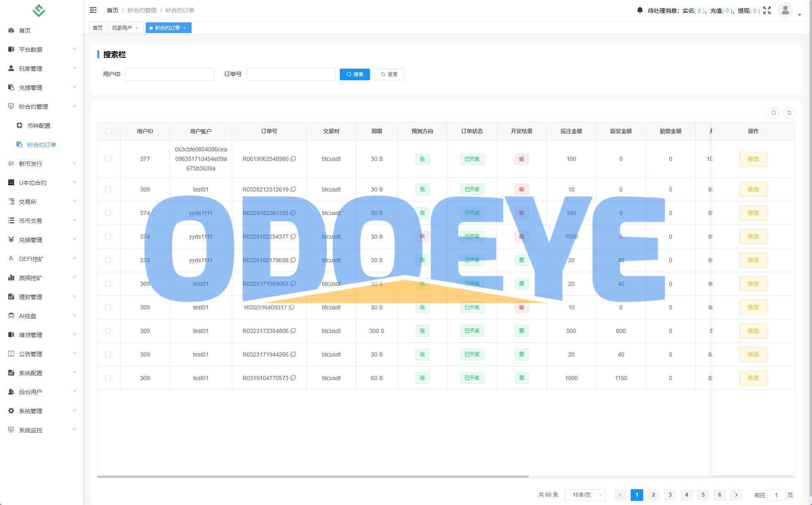The width and height of the screenshot is (812, 505).
Task: Click the 重置 reset button
Action: pyautogui.click(x=389, y=74)
